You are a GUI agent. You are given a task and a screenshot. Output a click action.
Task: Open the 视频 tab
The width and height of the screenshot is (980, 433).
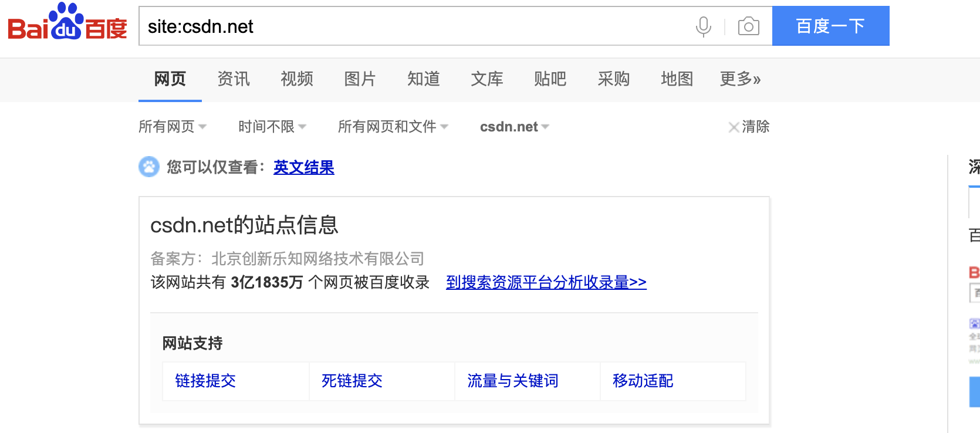[x=297, y=79]
